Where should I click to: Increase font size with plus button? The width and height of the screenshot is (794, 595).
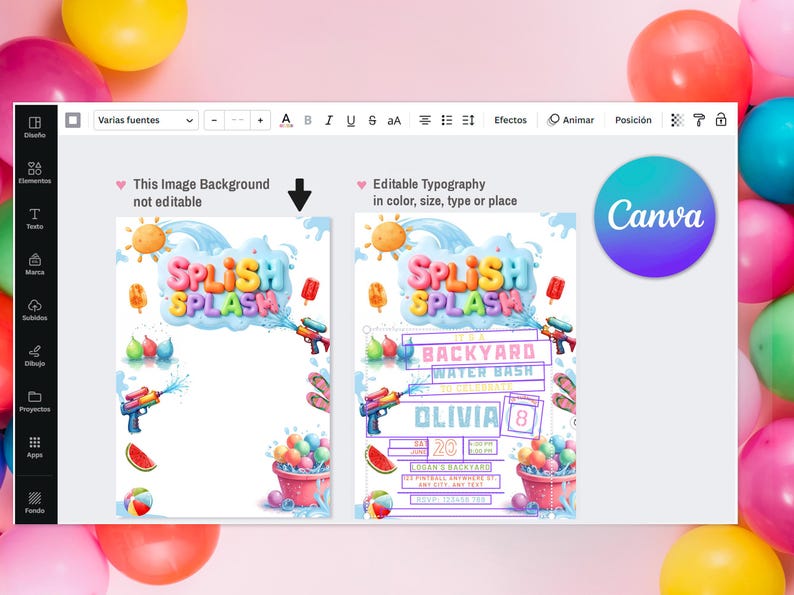260,120
